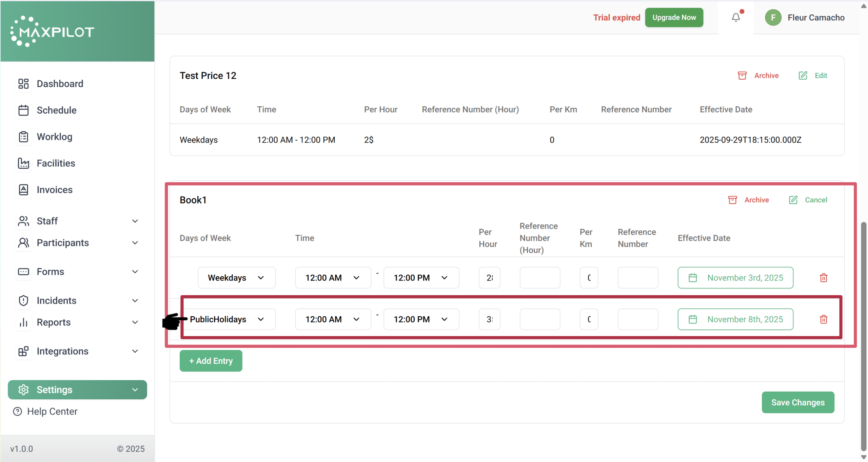Click the notification bell icon
868x462 pixels.
(735, 17)
